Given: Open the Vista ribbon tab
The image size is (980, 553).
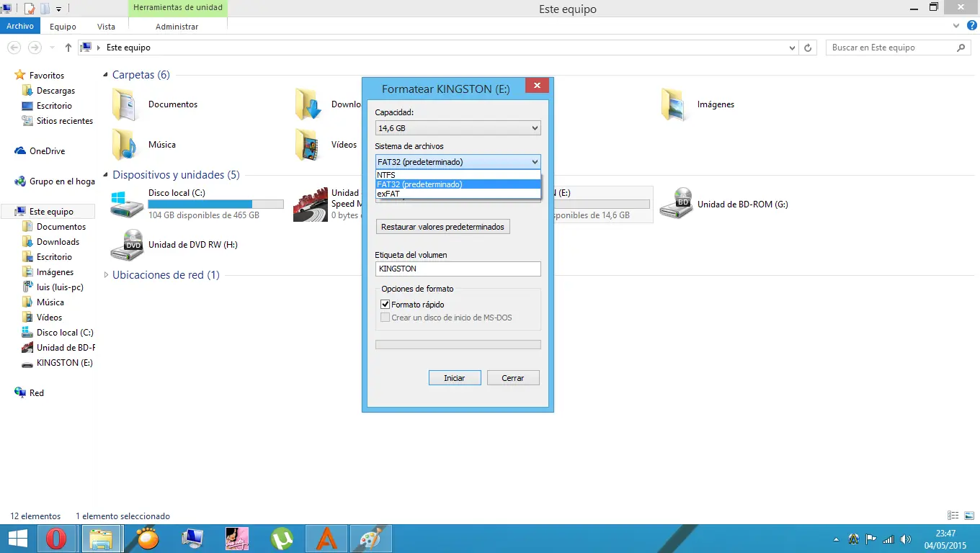Looking at the screenshot, I should 106,27.
